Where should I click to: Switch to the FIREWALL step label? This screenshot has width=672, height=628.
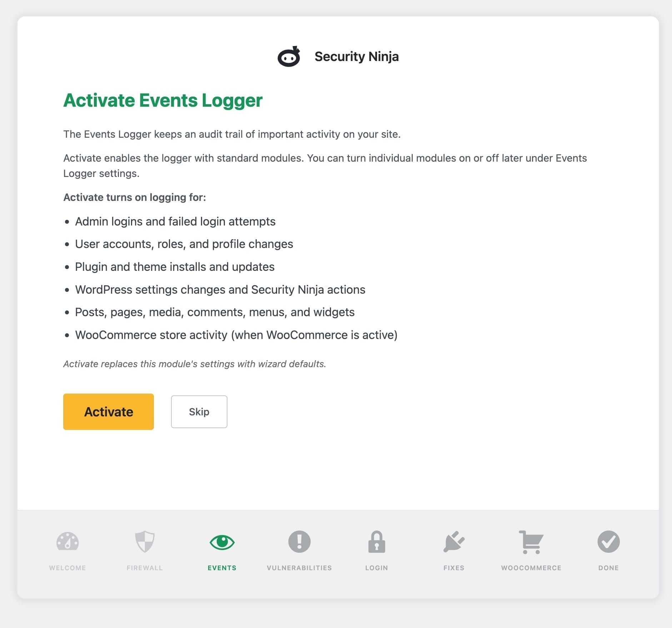pyautogui.click(x=145, y=568)
